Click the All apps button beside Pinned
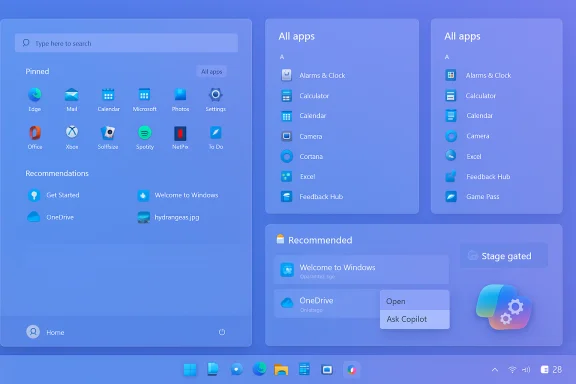This screenshot has width=576, height=384. click(212, 72)
